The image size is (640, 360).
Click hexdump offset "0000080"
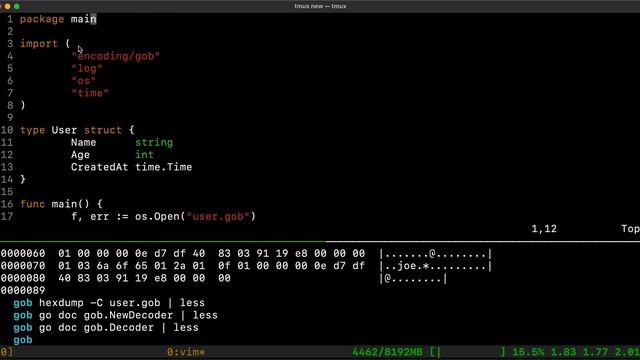23,278
